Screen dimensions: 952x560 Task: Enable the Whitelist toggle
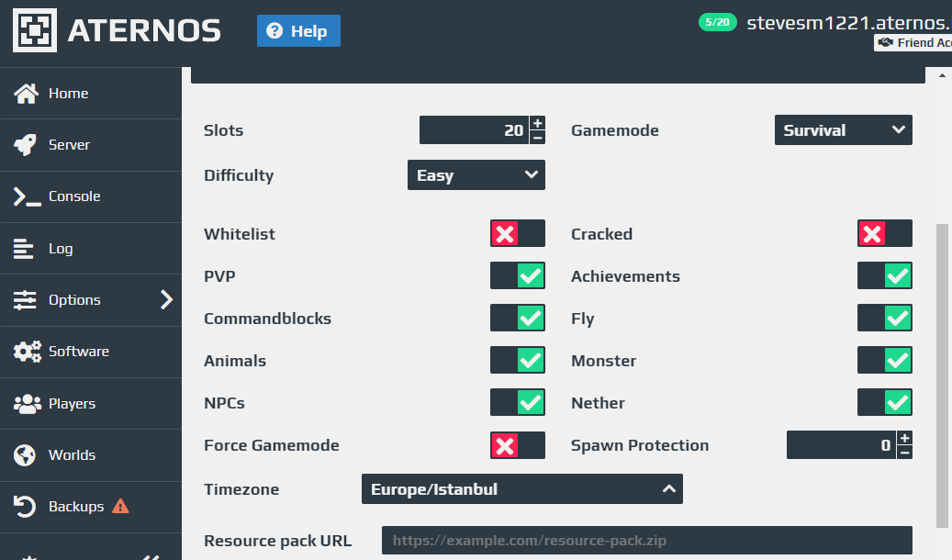[517, 234]
